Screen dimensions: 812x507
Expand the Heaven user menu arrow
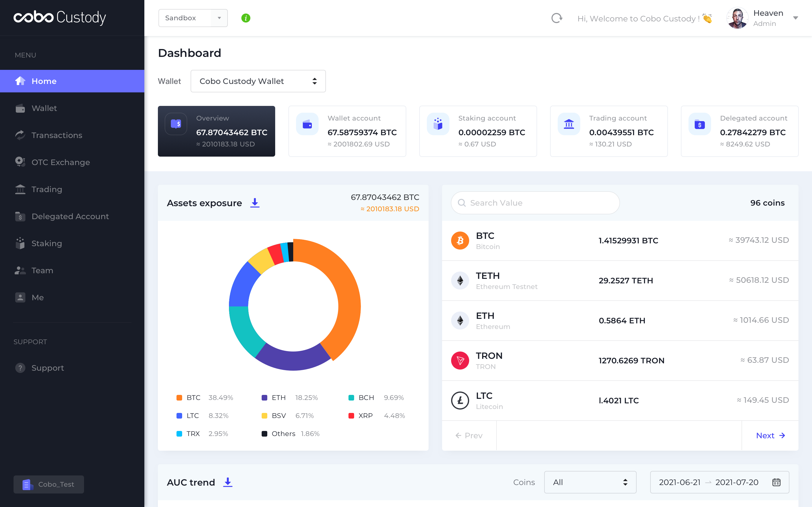(x=796, y=18)
